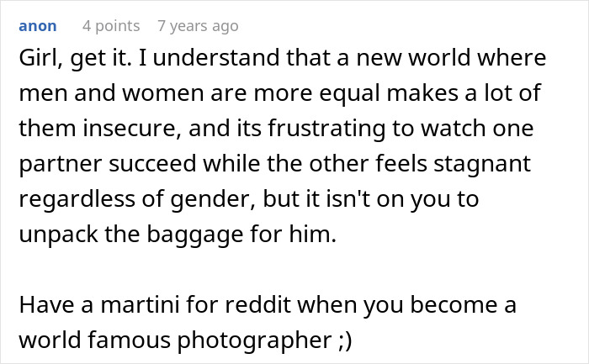Click the word 'stagnant' in the comment
Image resolution: width=589 pixels, height=364 pixels.
(x=482, y=165)
